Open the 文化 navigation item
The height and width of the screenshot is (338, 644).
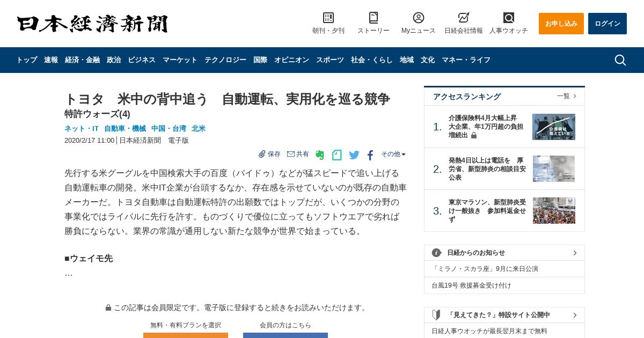click(x=428, y=60)
